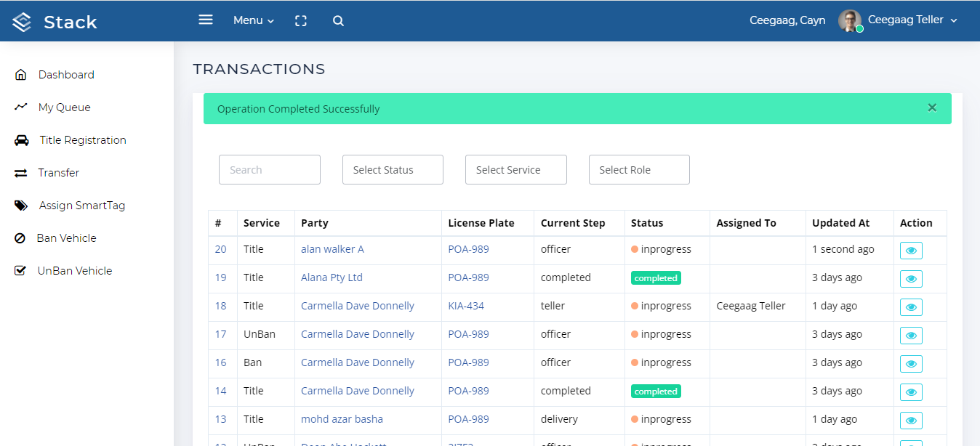Viewport: 980px width, 446px height.
Task: Click the UnBan Vehicle checkmark icon
Action: point(20,270)
